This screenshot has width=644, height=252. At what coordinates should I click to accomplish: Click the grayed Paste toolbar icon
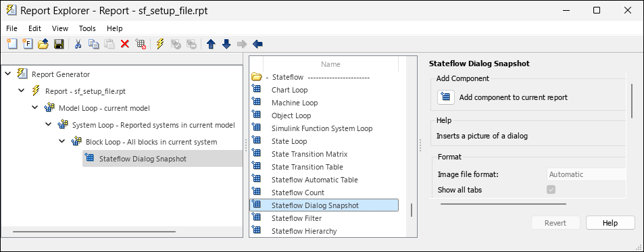coord(109,44)
